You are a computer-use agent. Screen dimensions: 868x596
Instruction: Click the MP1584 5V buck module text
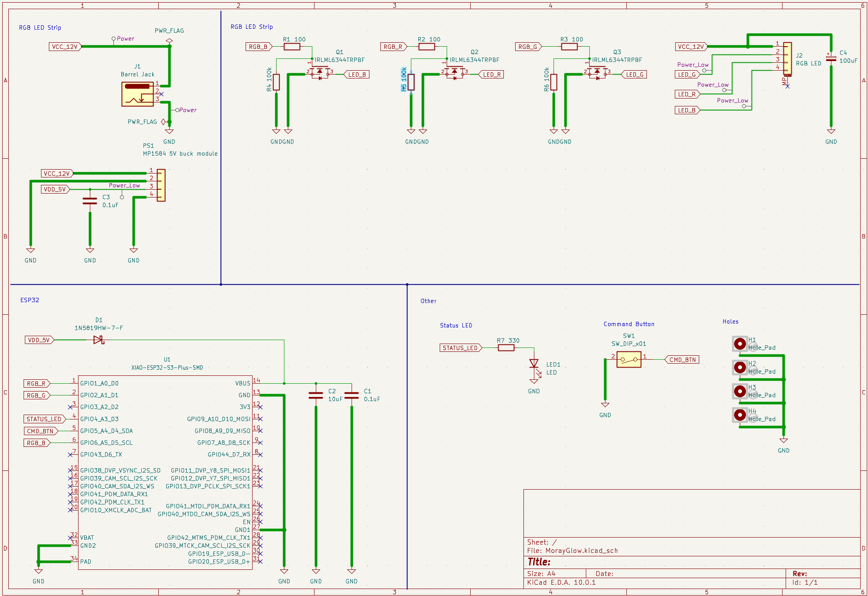point(180,153)
